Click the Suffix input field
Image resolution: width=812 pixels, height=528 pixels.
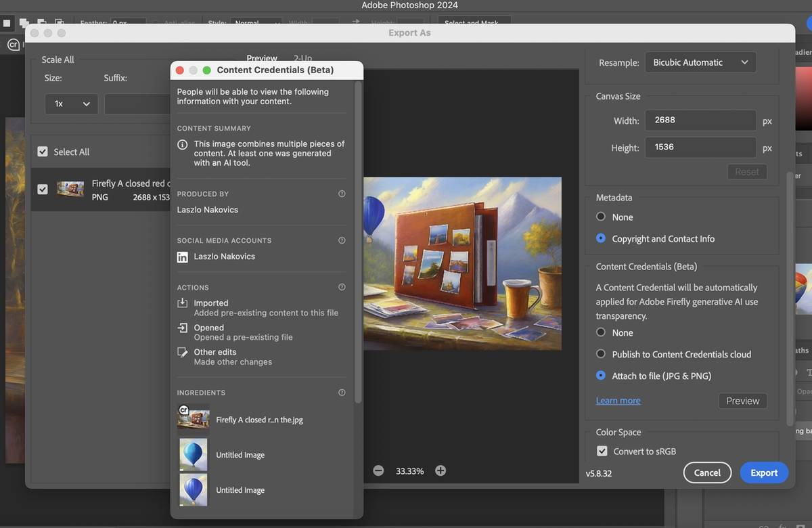137,104
